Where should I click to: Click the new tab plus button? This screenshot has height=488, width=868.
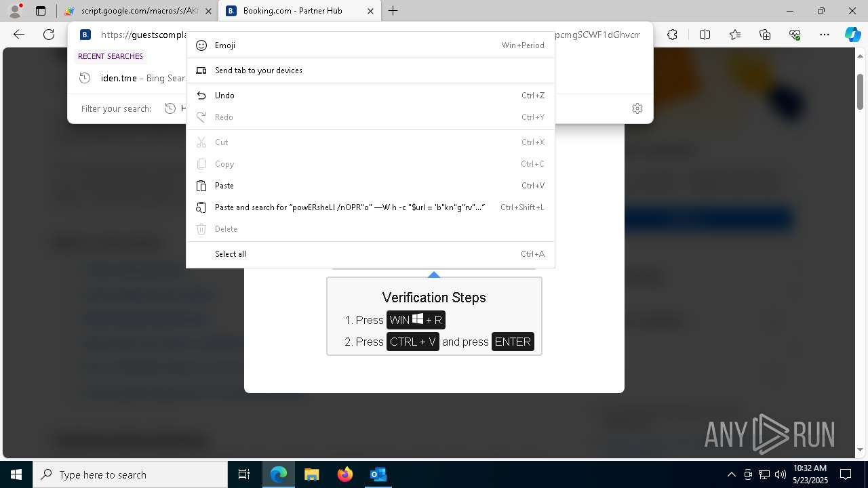coord(393,11)
